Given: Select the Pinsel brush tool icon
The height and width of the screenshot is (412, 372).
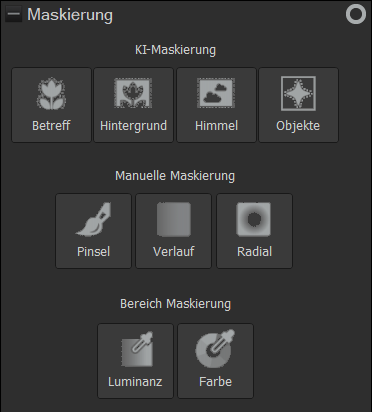Looking at the screenshot, I should click(x=93, y=219).
